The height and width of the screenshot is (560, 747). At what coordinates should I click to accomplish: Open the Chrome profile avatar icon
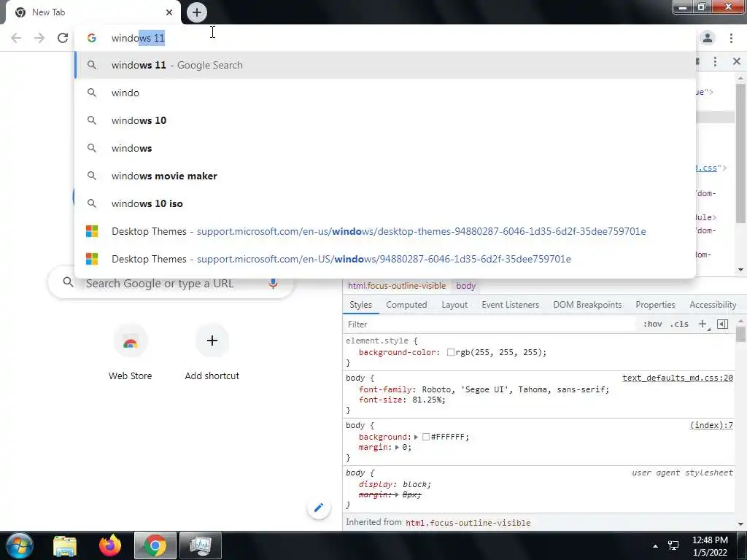pos(708,38)
